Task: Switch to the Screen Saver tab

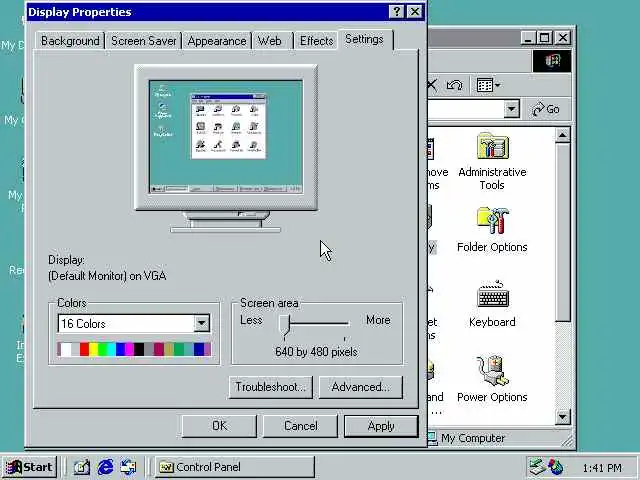Action: click(144, 41)
